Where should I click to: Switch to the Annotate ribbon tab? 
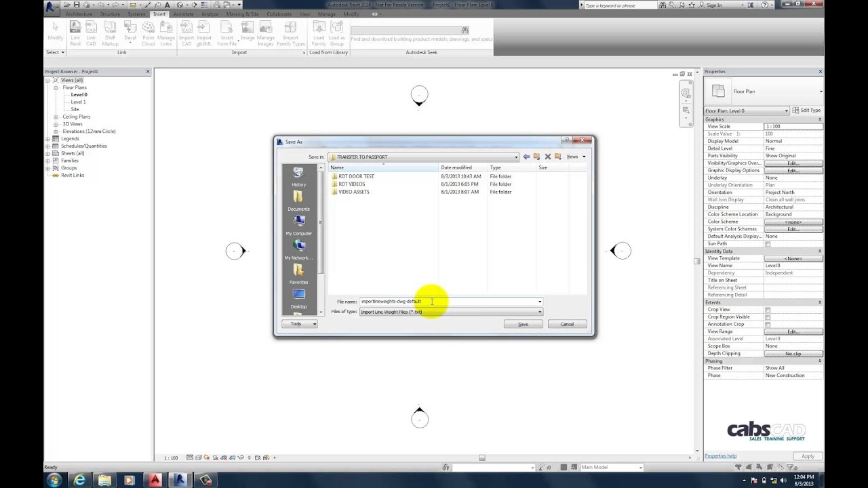coord(183,14)
